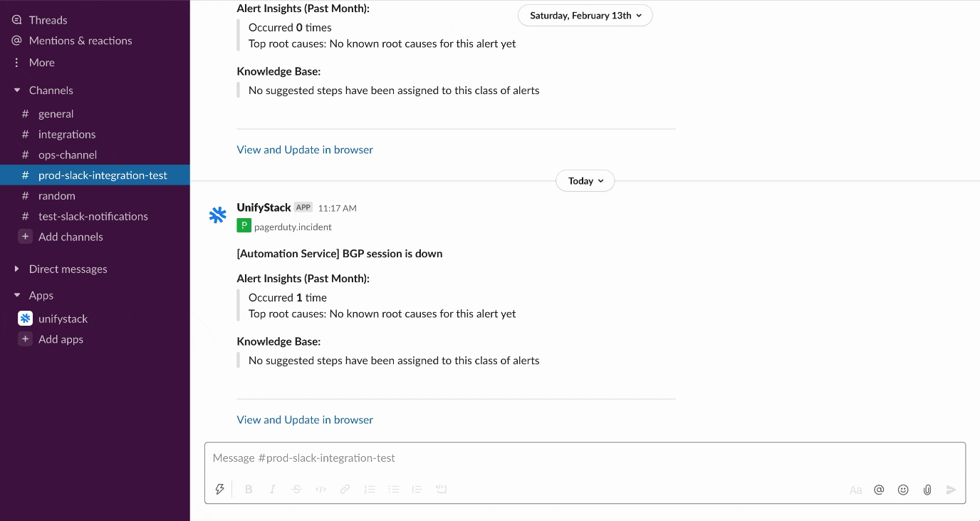Open the emoji picker in composer
Screen dimensions: 980x521
903,490
